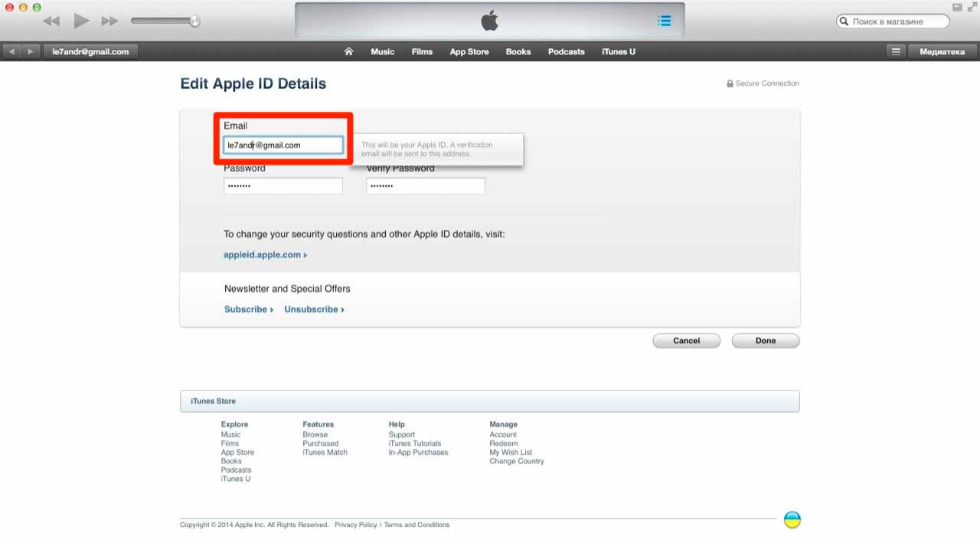Click the Ukraine country flag icon
This screenshot has width=980, height=540.
(792, 520)
